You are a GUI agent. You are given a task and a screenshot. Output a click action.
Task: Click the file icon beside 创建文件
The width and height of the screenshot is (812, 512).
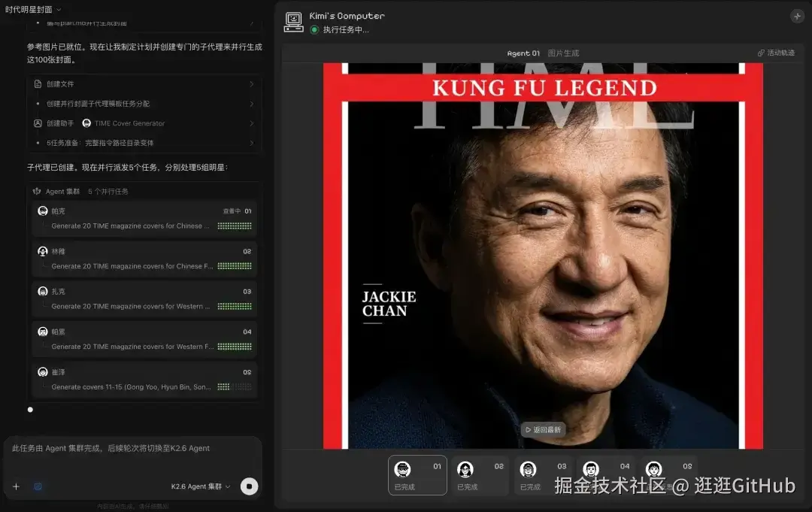click(x=38, y=84)
